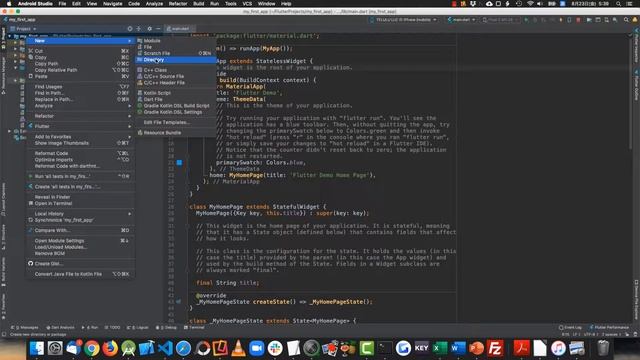Click Show Image Thumbnails
640x360 pixels.
tap(80, 143)
